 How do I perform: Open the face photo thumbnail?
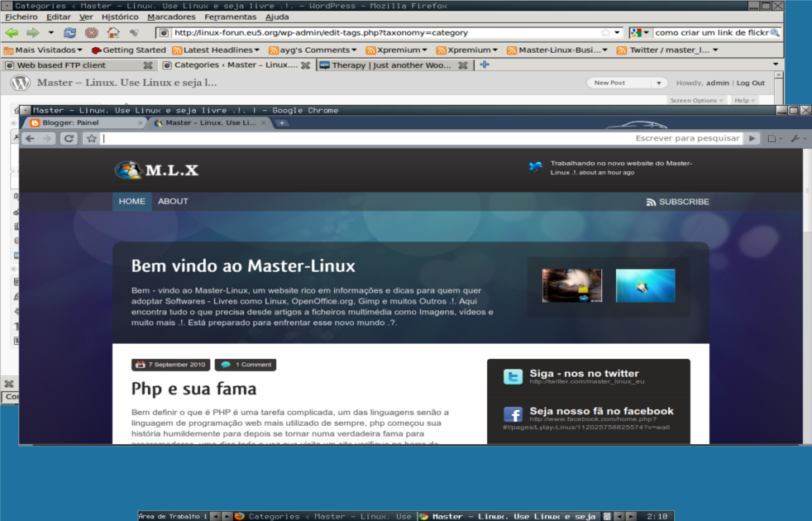pos(571,285)
